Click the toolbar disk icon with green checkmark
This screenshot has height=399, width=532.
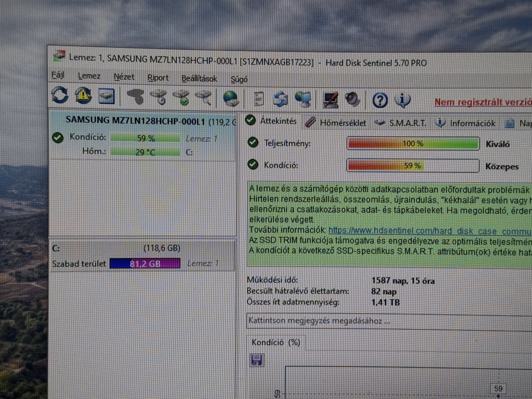(181, 97)
